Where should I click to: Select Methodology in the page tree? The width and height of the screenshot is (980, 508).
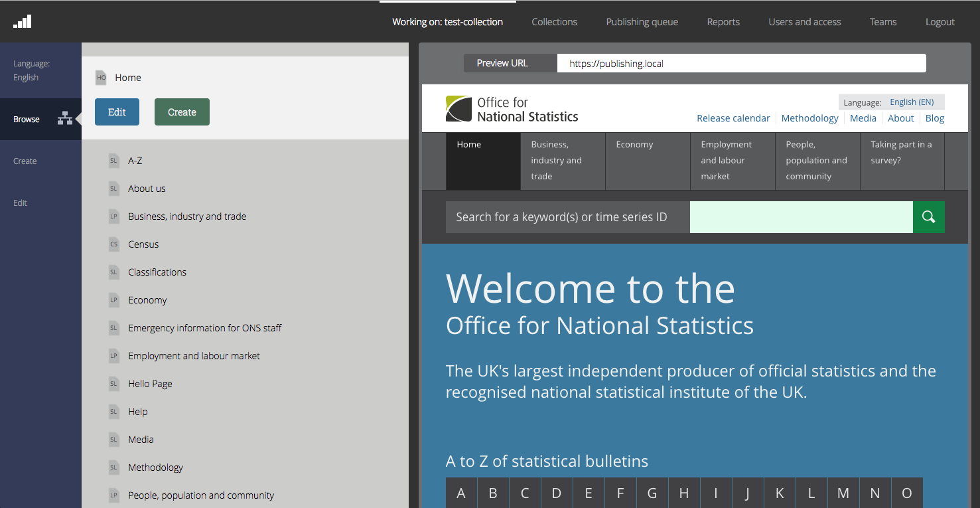(x=155, y=467)
